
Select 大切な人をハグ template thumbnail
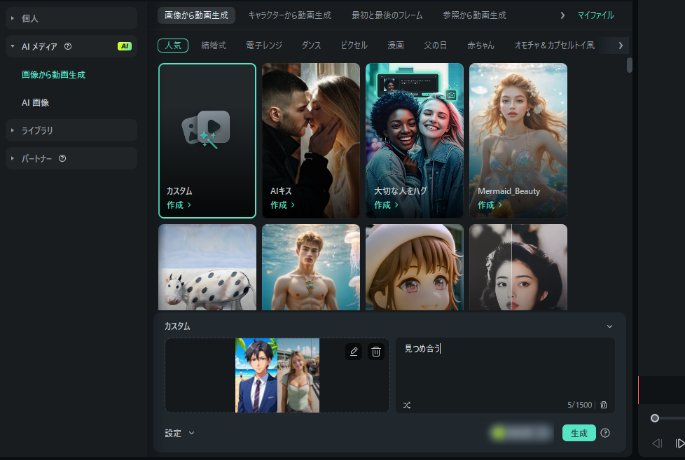[x=415, y=141]
